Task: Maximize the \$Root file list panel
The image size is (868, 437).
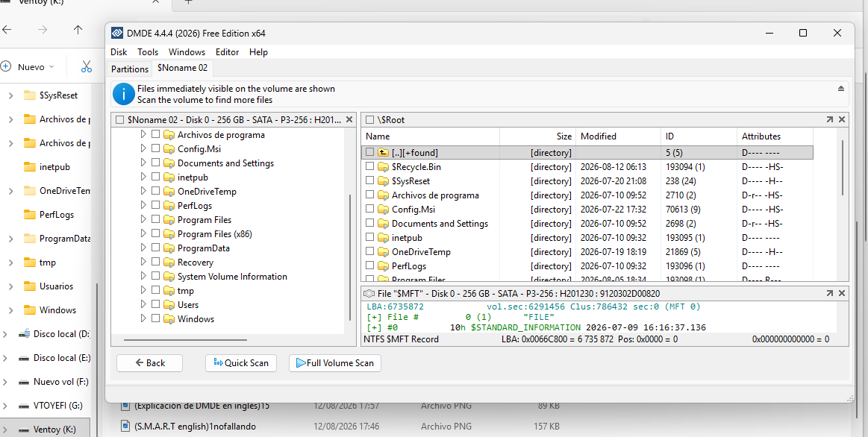Action: (830, 119)
